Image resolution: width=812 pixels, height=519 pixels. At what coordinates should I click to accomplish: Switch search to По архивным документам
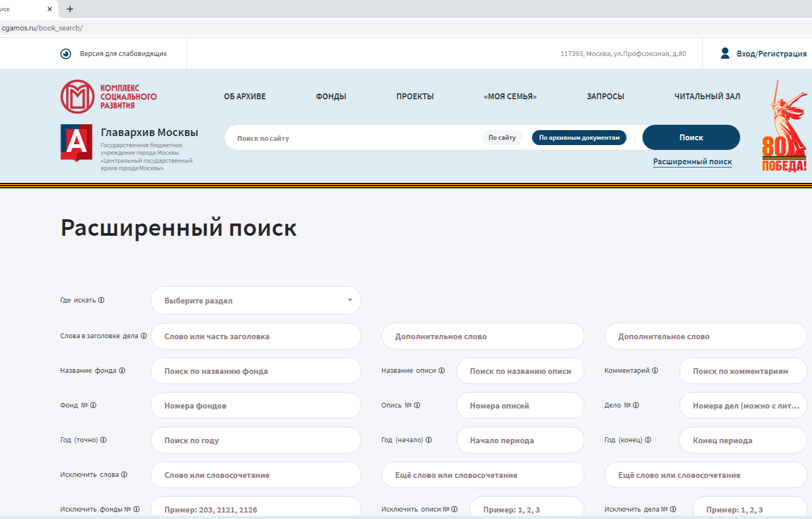579,138
